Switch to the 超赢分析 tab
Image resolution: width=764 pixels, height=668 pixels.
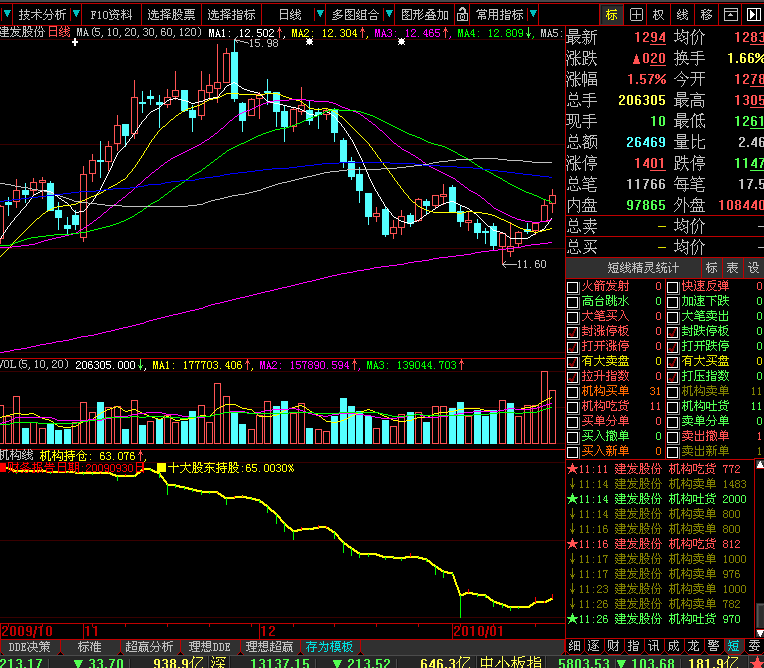pyautogui.click(x=149, y=647)
